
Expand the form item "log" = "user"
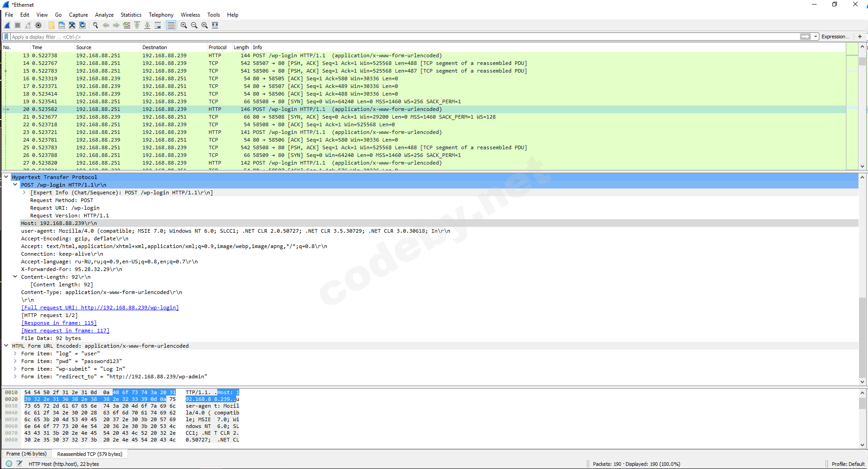click(x=15, y=354)
